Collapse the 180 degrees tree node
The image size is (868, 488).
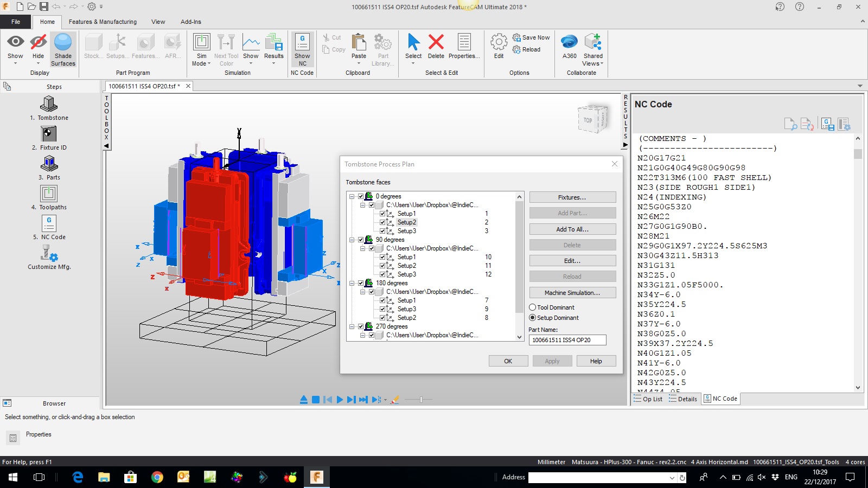(x=352, y=283)
